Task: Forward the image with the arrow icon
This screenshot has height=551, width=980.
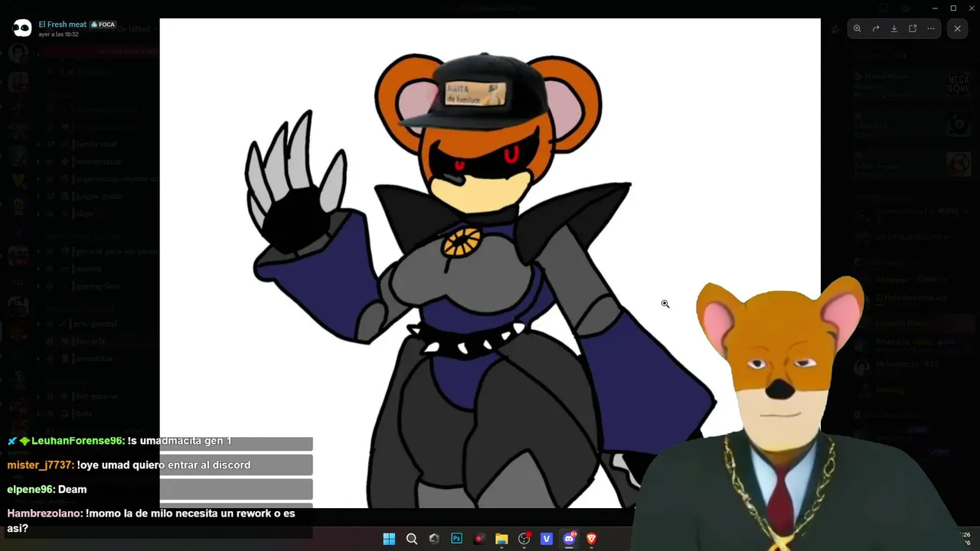Action: click(876, 28)
